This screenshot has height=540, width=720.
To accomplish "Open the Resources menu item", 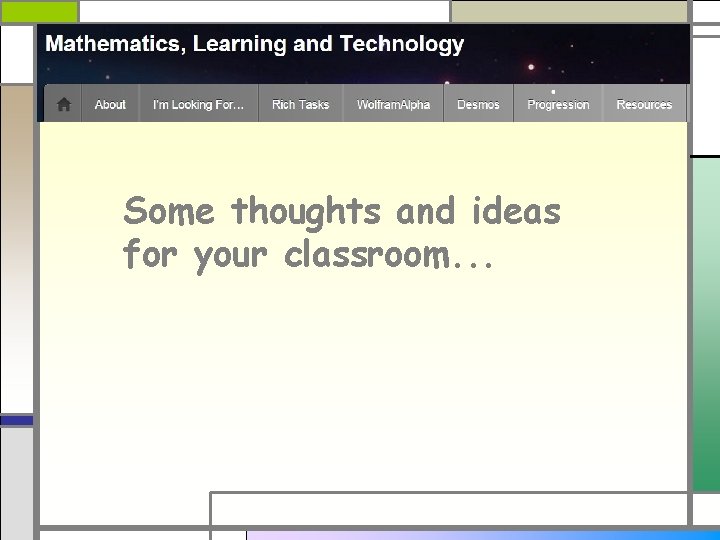I will click(x=644, y=104).
